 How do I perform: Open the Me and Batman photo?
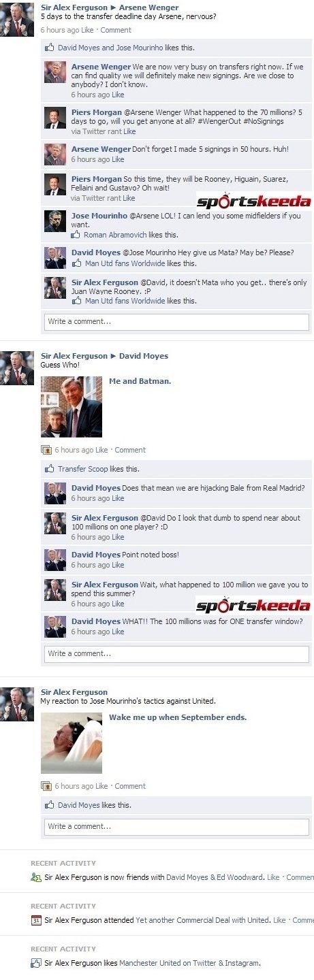(x=72, y=407)
